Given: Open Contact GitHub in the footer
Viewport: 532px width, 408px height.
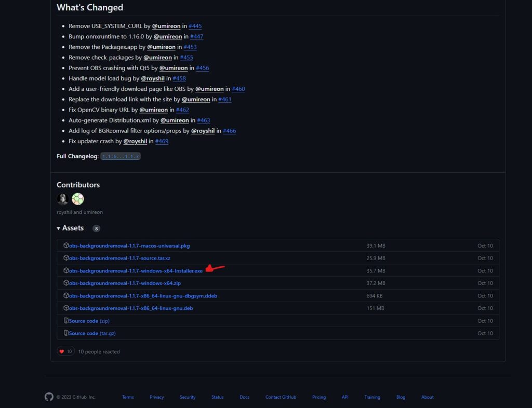Looking at the screenshot, I should pyautogui.click(x=281, y=397).
